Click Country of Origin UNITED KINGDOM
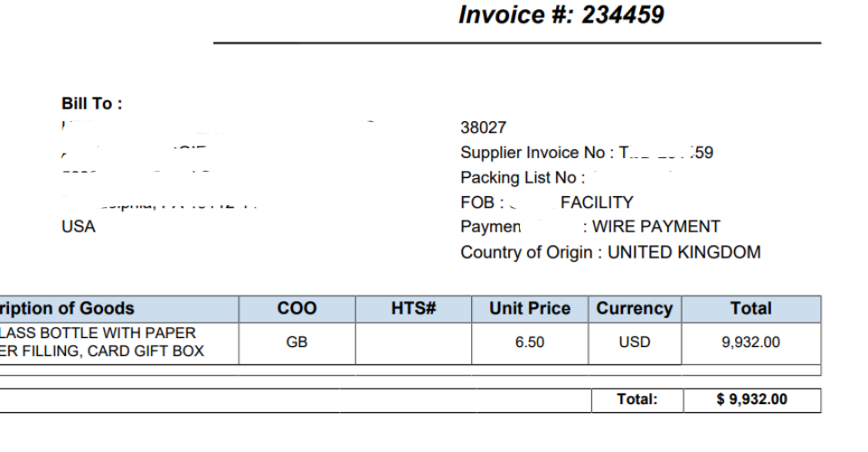 610,252
